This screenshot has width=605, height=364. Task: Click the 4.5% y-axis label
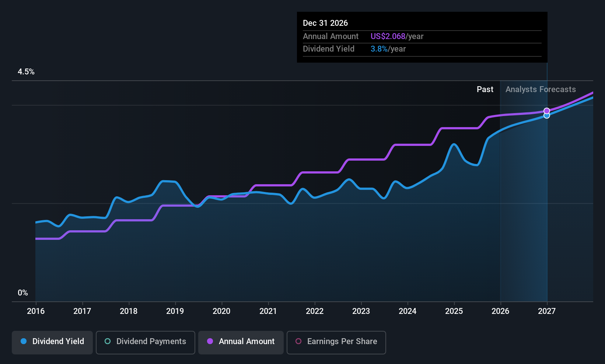(26, 72)
